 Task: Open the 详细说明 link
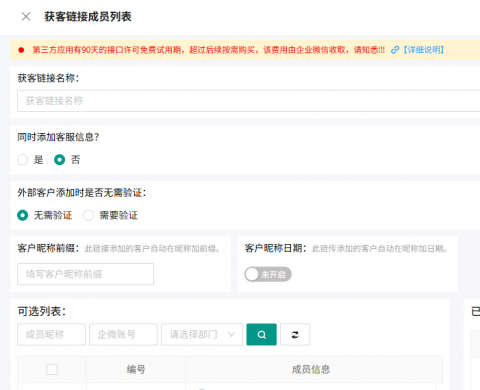423,50
